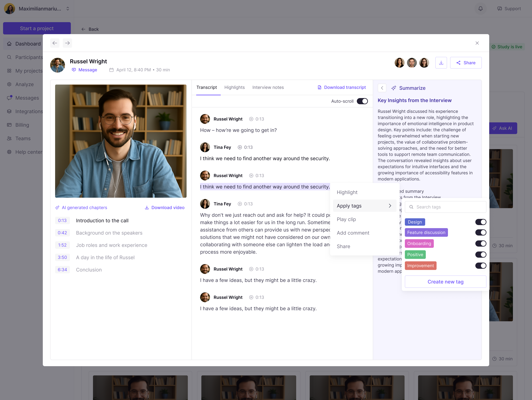Click the Summarize sparkle icon

[x=394, y=88]
